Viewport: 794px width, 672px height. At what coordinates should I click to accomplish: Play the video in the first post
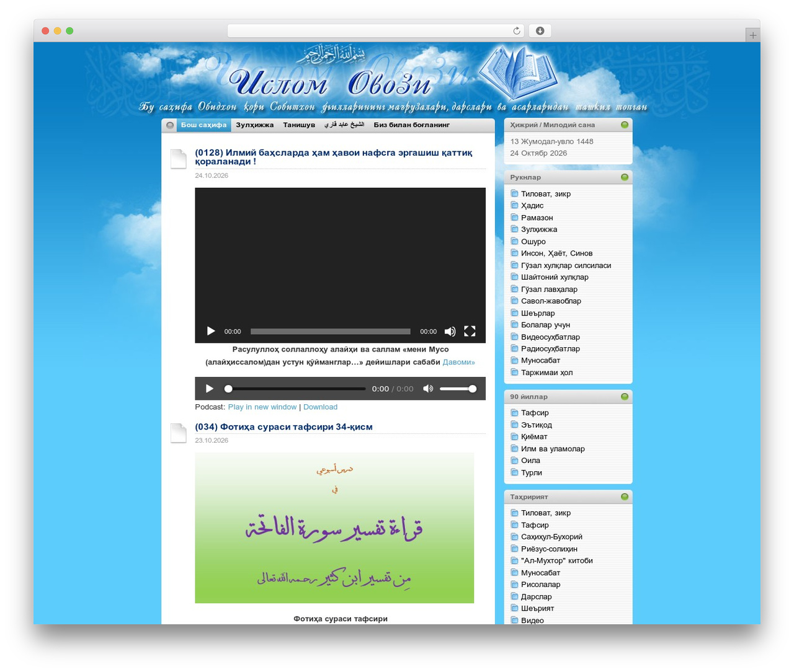pyautogui.click(x=211, y=331)
